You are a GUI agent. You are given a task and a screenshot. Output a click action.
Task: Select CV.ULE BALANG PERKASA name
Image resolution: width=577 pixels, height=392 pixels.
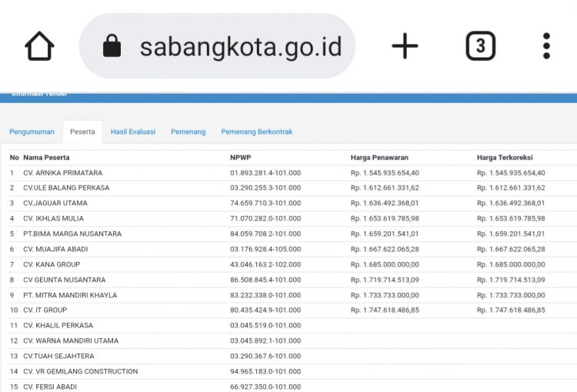66,188
